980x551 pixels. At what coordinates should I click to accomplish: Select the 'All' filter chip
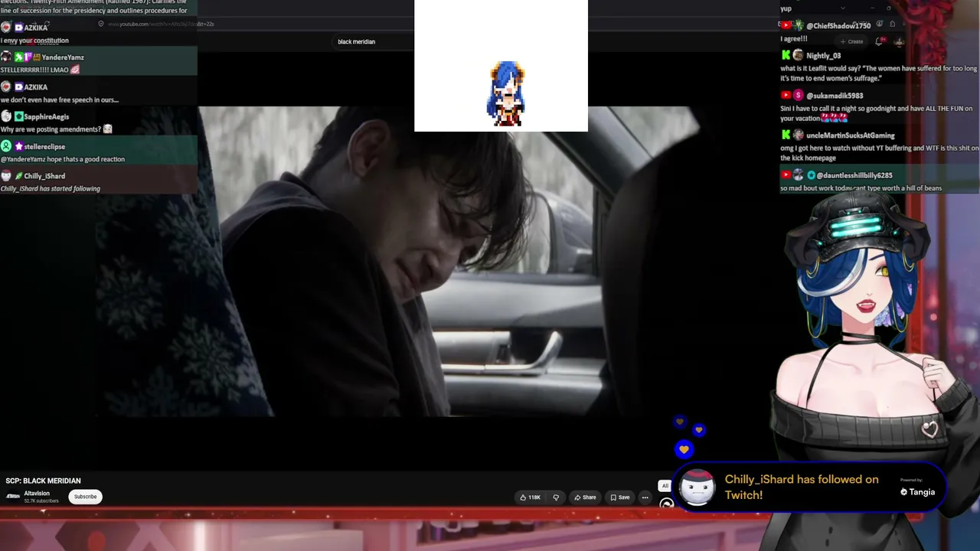(665, 486)
